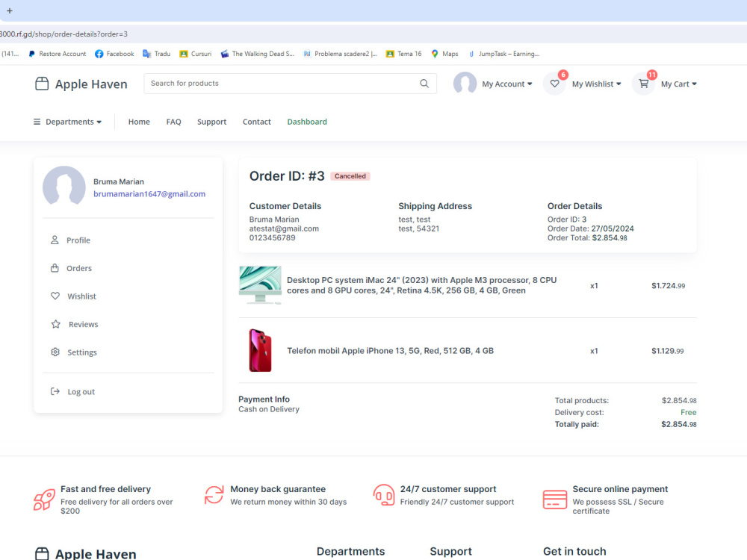Screen dimensions: 747x560
Task: Click the Apple Haven bag logo
Action: 41,84
